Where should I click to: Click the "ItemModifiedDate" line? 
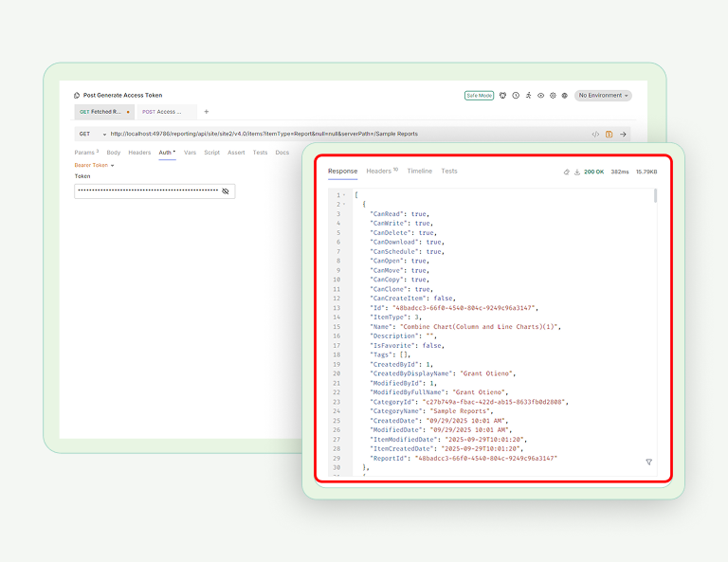pyautogui.click(x=448, y=440)
